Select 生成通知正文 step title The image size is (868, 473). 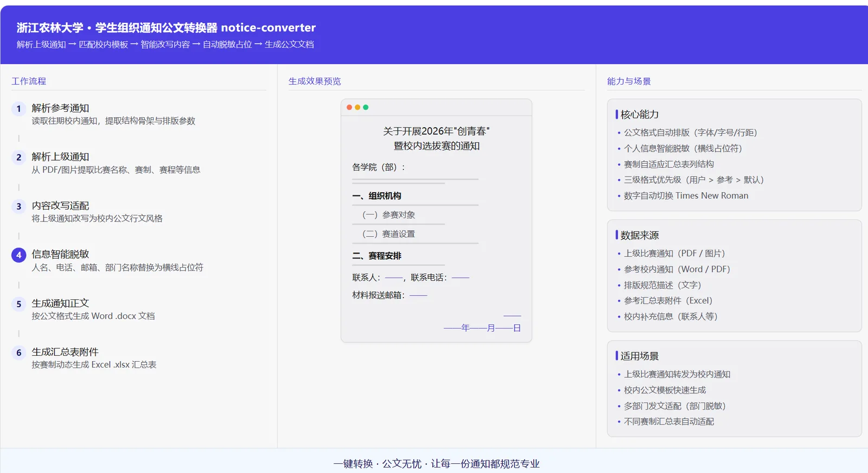point(60,303)
